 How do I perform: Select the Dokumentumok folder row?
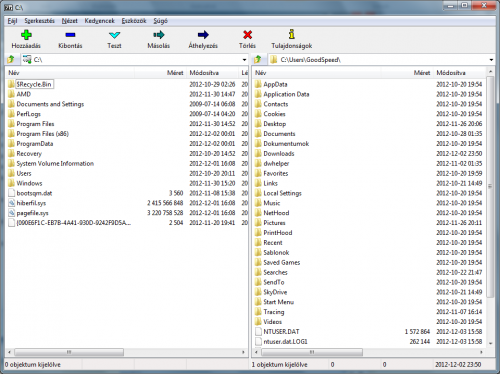pyautogui.click(x=370, y=144)
